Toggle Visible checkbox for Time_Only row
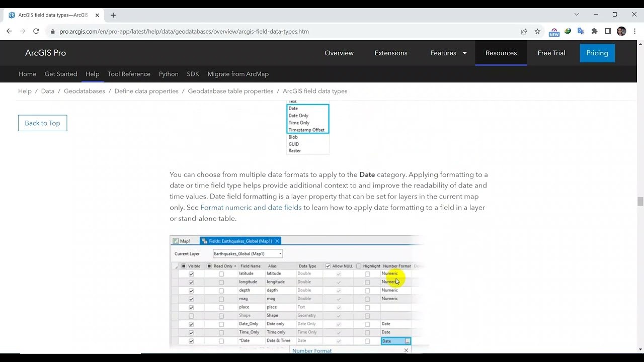644x362 pixels. [191, 332]
